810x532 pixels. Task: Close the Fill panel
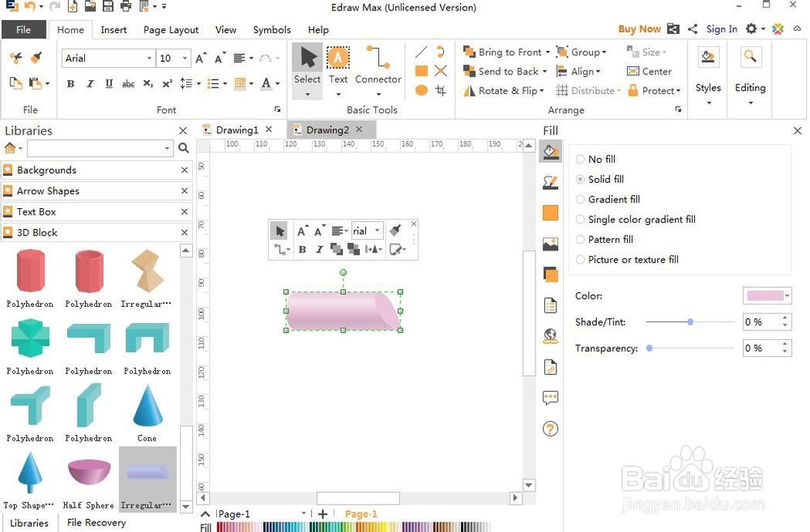[x=798, y=130]
